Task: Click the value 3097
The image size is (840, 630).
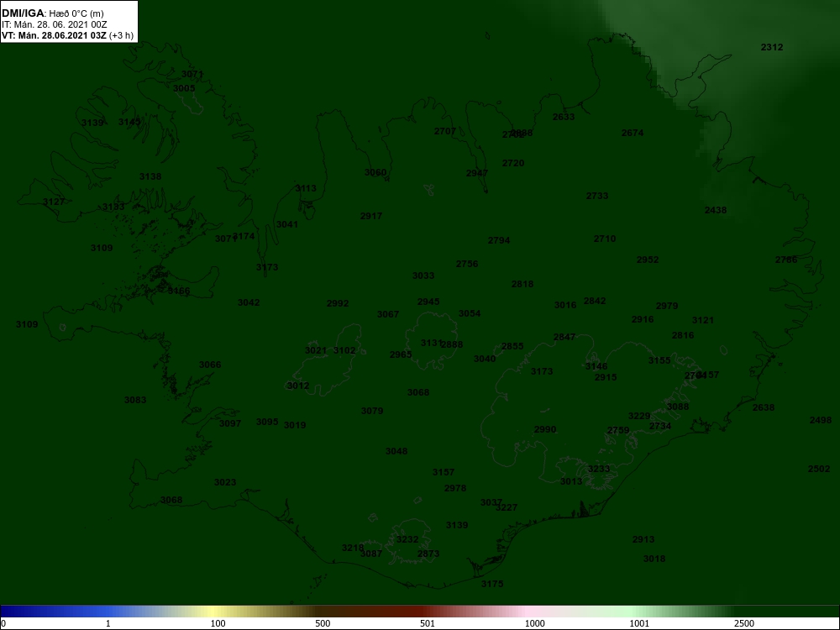Action: point(230,423)
